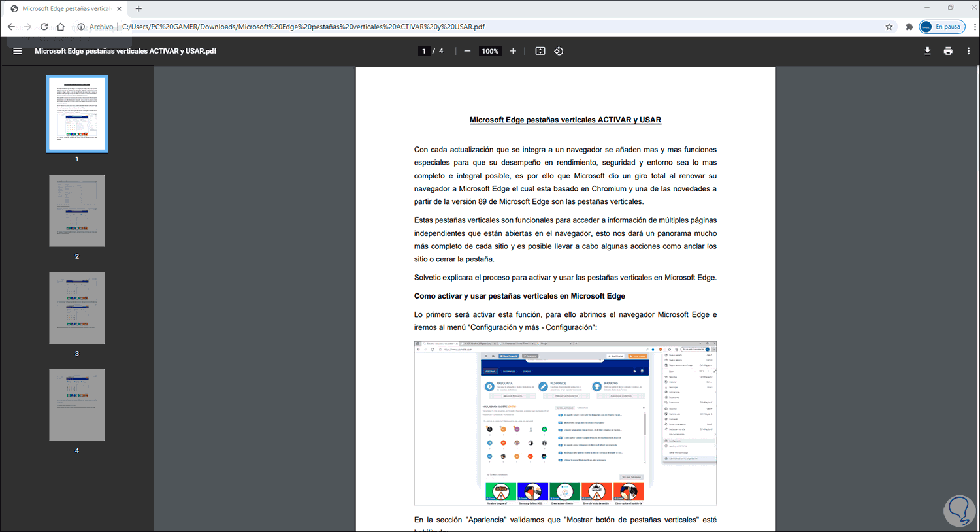Edit the current page number field

pos(424,51)
